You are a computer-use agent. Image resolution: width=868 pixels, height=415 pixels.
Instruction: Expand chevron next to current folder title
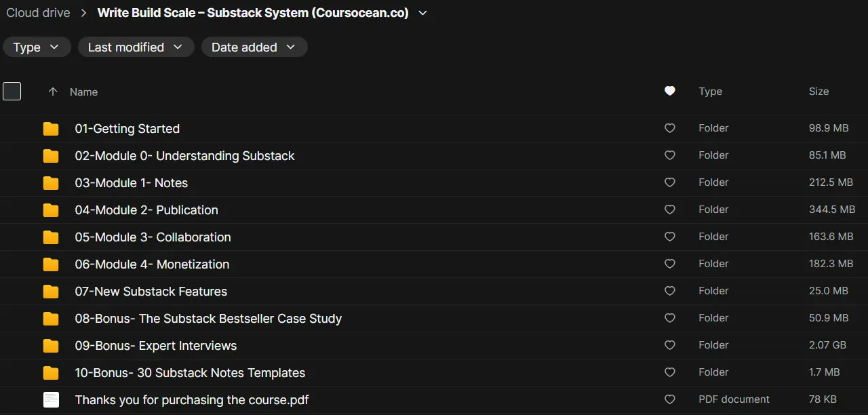422,13
